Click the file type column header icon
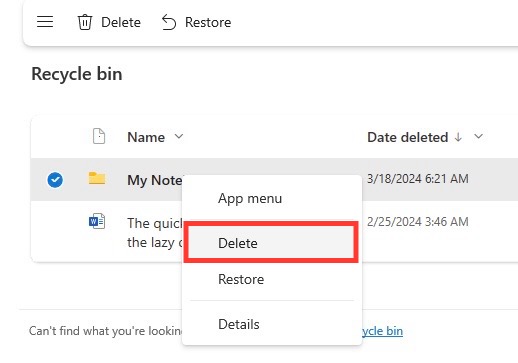Viewport: 518px width, 363px height. [x=99, y=136]
